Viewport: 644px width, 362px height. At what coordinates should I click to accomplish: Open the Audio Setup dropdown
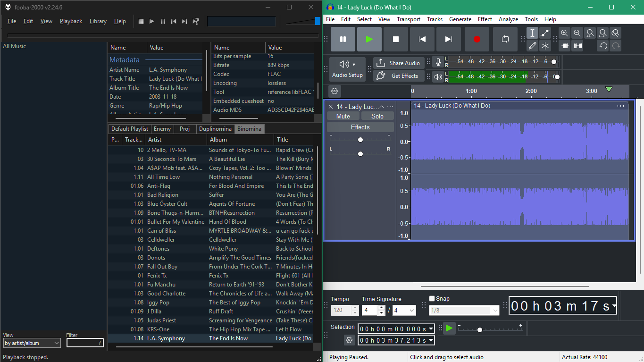pyautogui.click(x=347, y=69)
